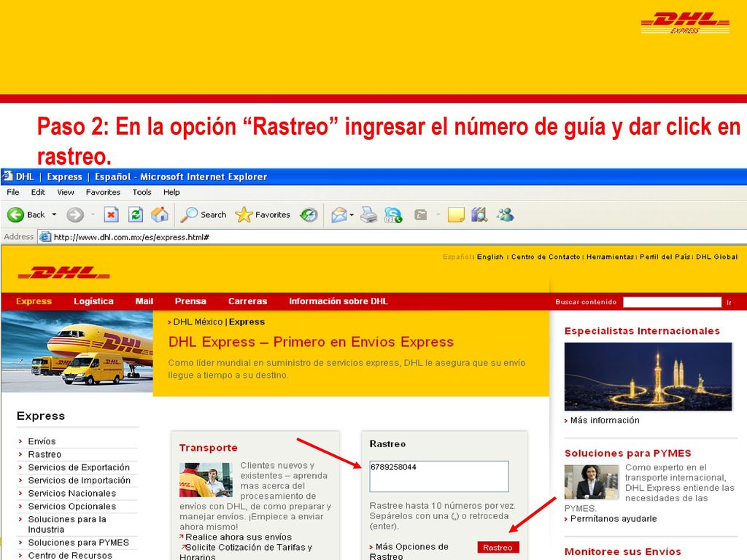Click the Permítanos ayudarle link
747x560 pixels.
(x=614, y=518)
